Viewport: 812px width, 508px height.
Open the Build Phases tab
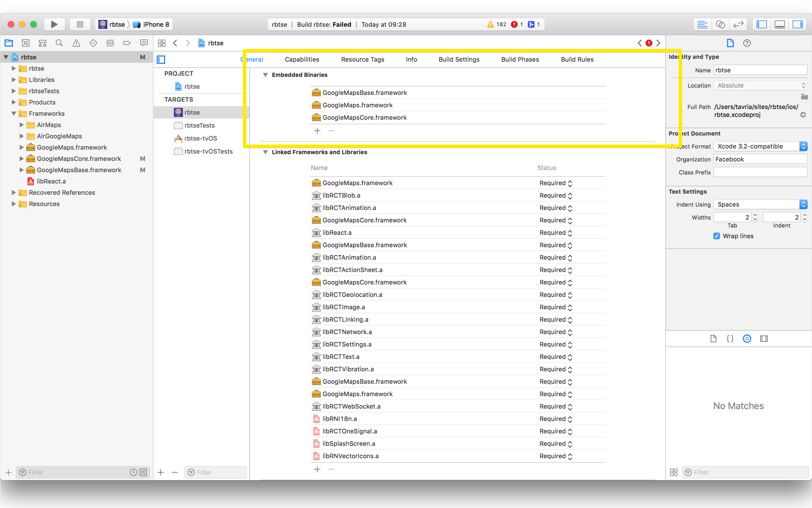tap(520, 60)
